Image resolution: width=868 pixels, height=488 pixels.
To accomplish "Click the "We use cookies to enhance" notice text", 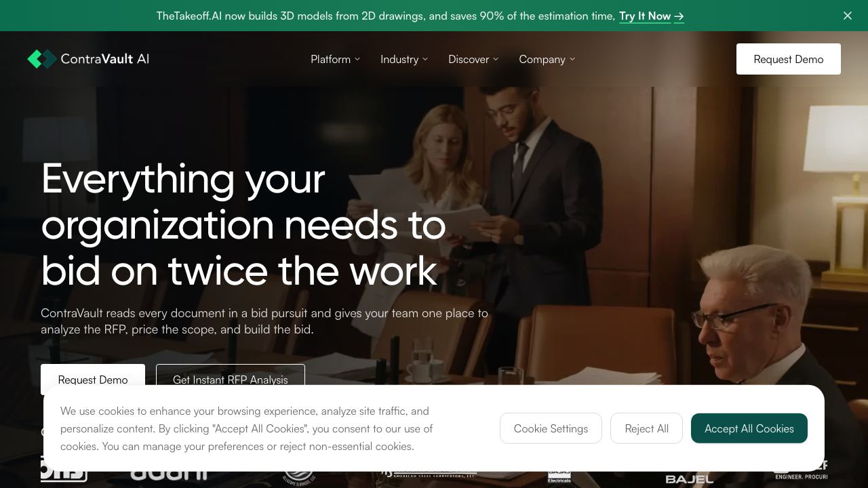I will click(247, 428).
